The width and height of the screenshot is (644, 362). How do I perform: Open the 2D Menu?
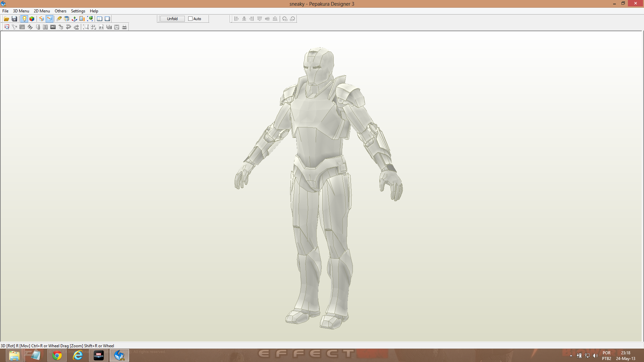pyautogui.click(x=42, y=11)
